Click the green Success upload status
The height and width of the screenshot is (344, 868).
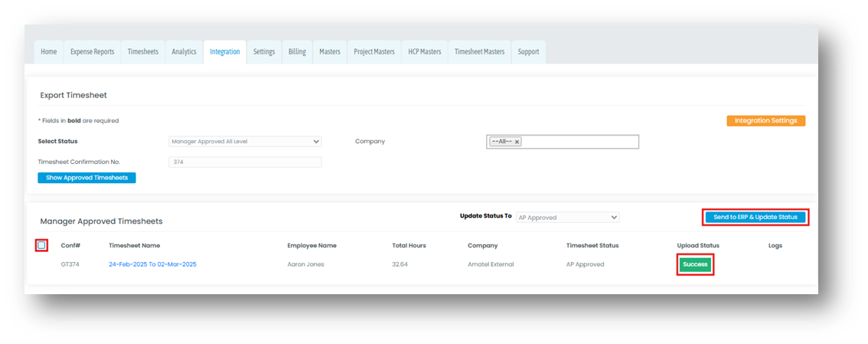coord(695,265)
